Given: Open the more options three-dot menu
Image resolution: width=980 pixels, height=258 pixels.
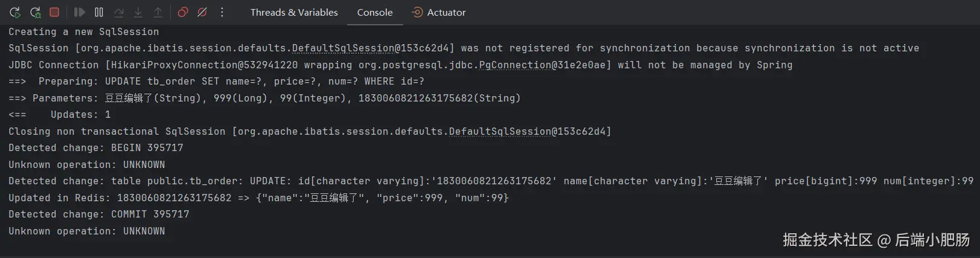Looking at the screenshot, I should tap(222, 12).
